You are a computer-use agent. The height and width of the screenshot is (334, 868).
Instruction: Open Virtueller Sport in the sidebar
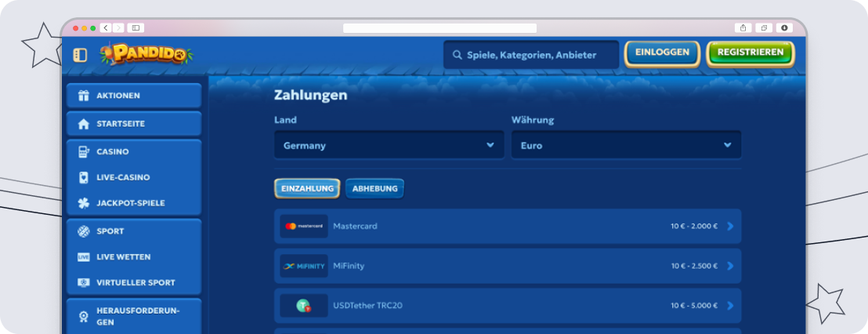[x=134, y=282]
